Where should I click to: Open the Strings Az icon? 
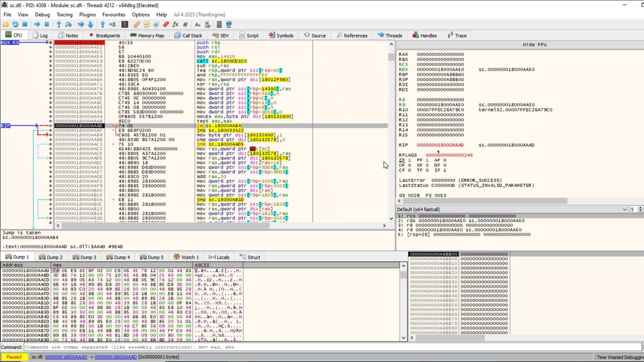[198, 24]
